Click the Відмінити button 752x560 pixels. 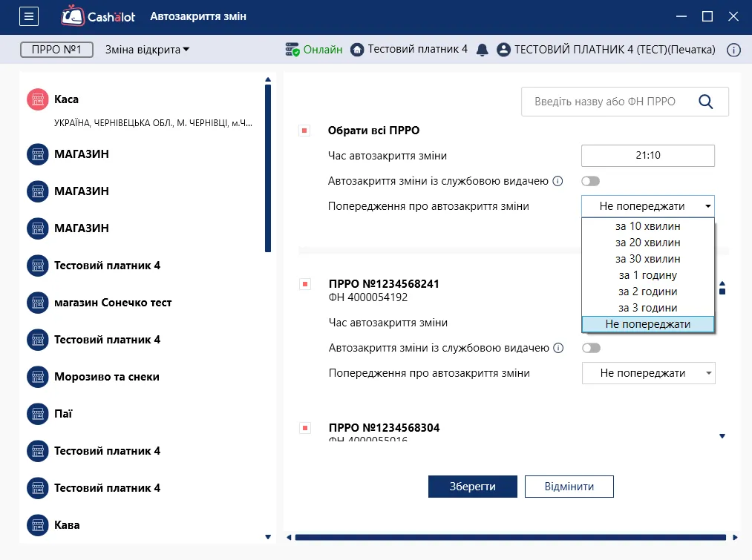[569, 487]
